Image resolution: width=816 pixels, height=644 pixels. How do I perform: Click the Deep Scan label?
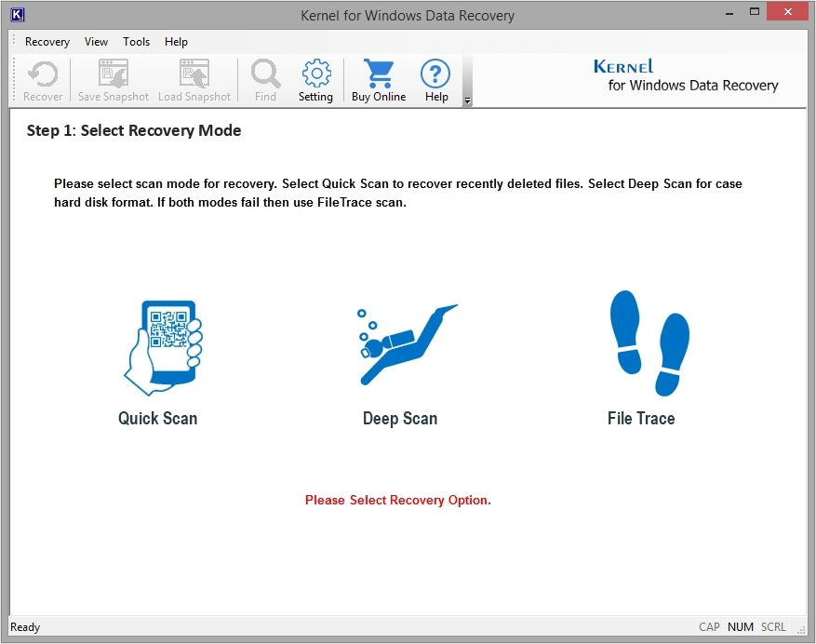(400, 418)
